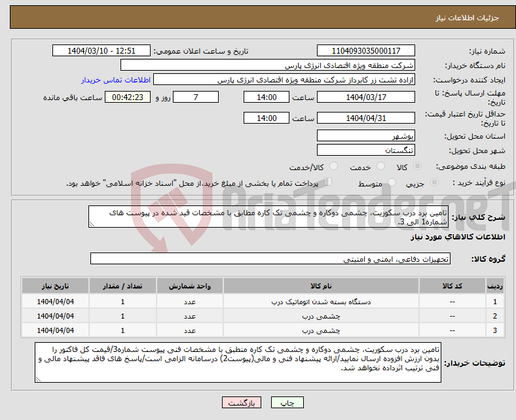Click the resize handle of buyer notes area
Screen dimensions: 516x420
(38, 379)
